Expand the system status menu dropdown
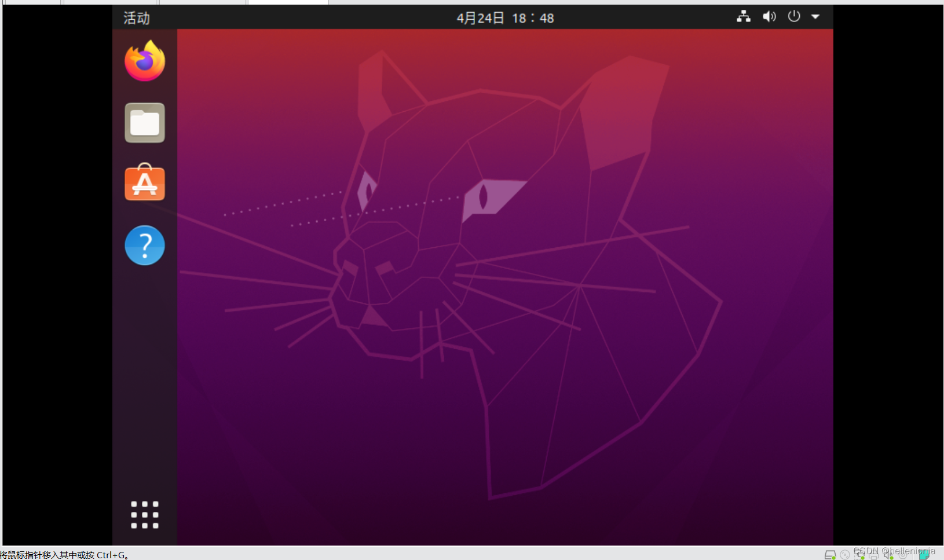 point(816,17)
